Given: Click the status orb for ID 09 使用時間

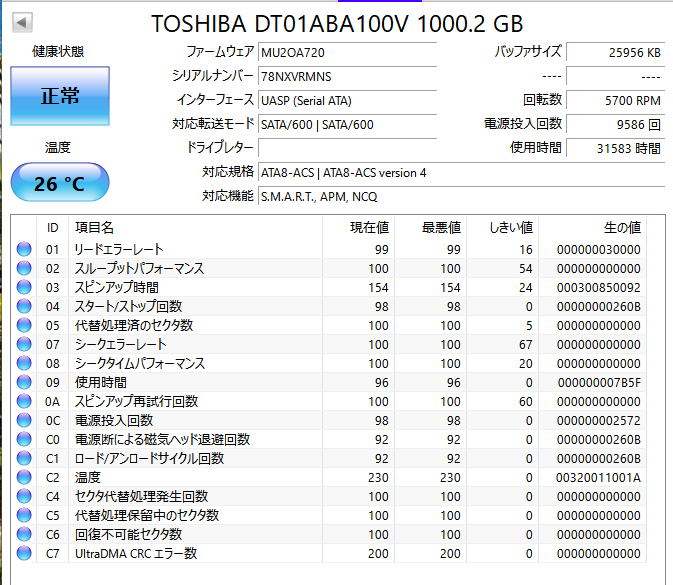Looking at the screenshot, I should pyautogui.click(x=24, y=382).
